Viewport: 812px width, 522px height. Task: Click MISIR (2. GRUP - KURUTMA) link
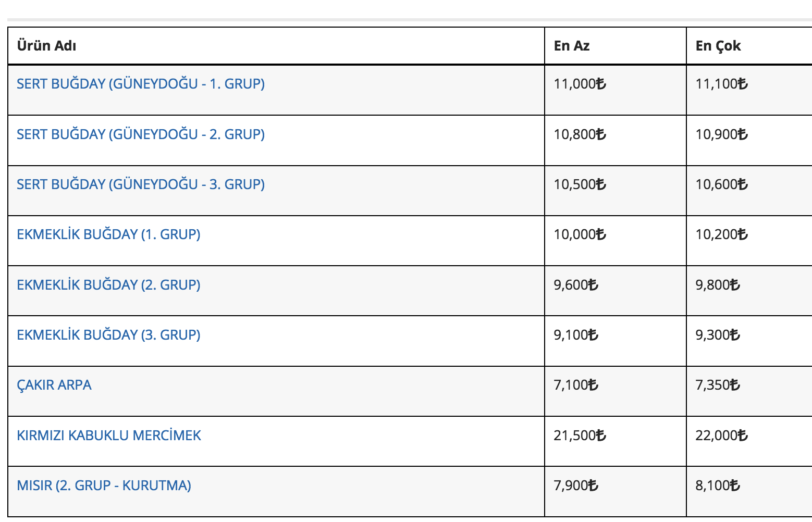104,486
